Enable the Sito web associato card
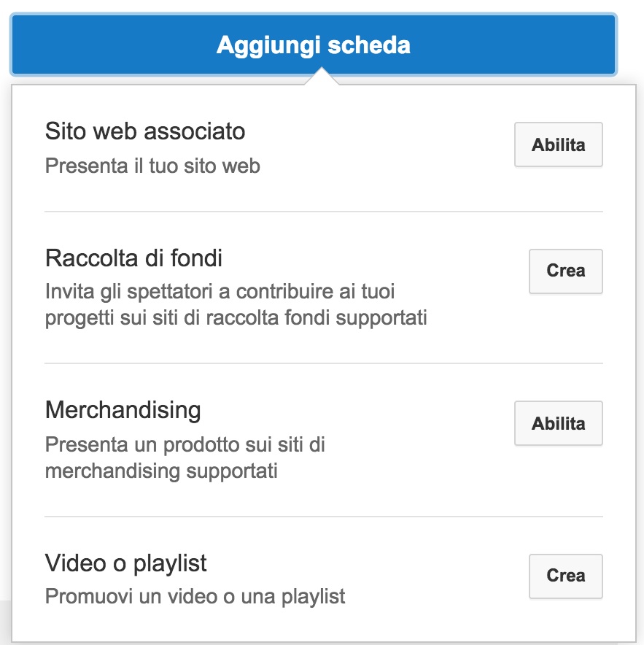This screenshot has height=645, width=644. pyautogui.click(x=558, y=144)
